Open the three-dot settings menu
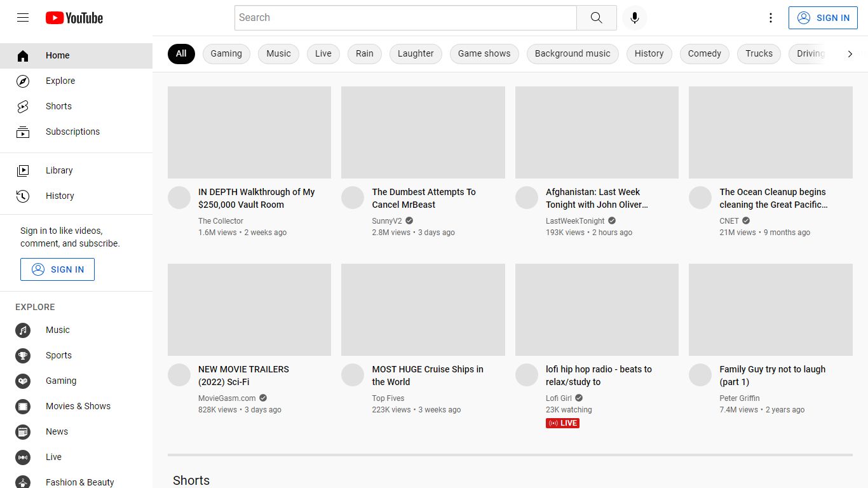The height and width of the screenshot is (488, 868). pos(771,18)
